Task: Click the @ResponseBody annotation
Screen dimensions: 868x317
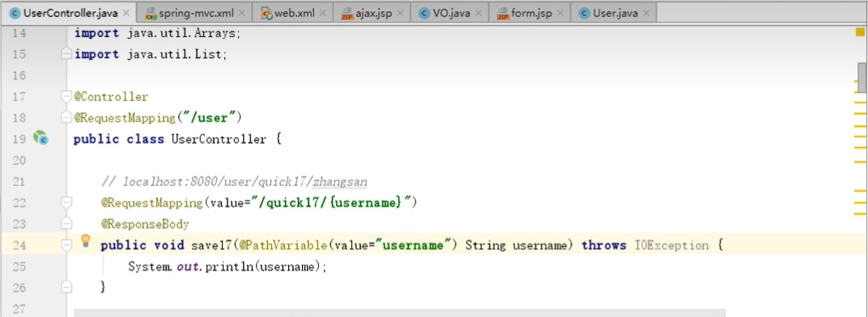Action: click(145, 224)
